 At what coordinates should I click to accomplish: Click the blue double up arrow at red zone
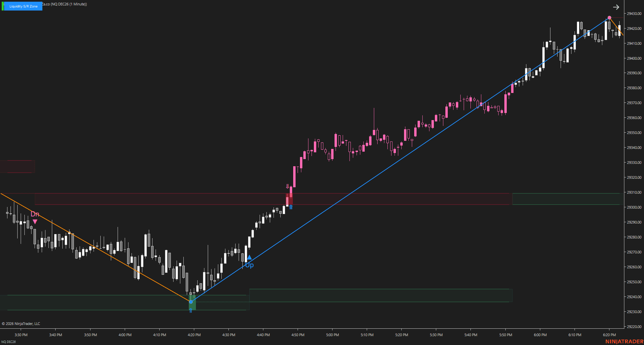(x=291, y=207)
